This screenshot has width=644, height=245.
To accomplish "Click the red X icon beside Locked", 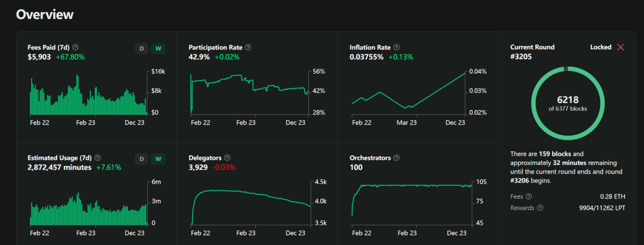I will [x=621, y=47].
